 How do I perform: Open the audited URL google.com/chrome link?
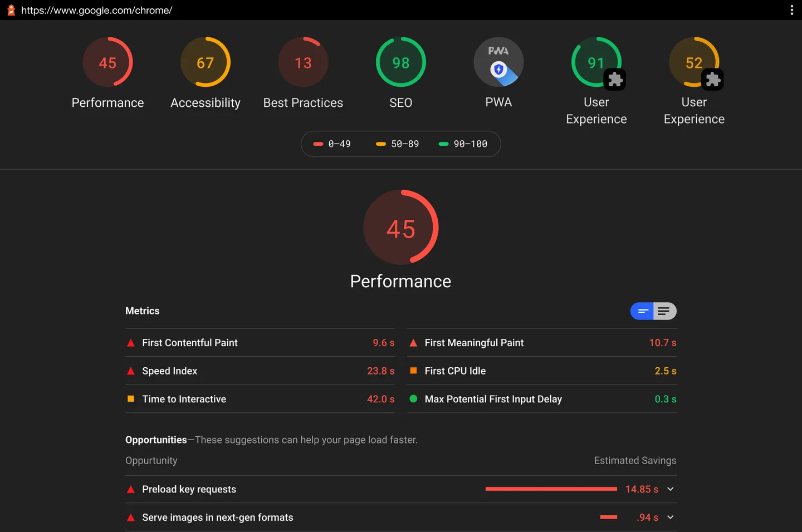(x=97, y=10)
